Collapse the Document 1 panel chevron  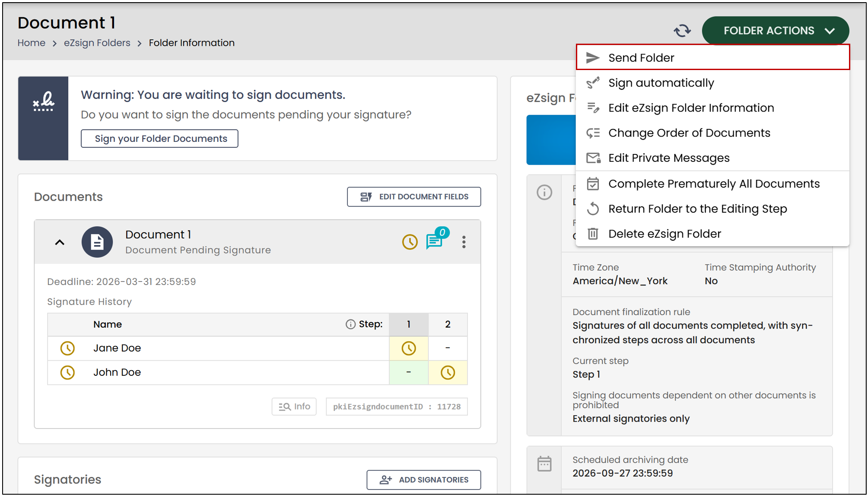pyautogui.click(x=60, y=242)
